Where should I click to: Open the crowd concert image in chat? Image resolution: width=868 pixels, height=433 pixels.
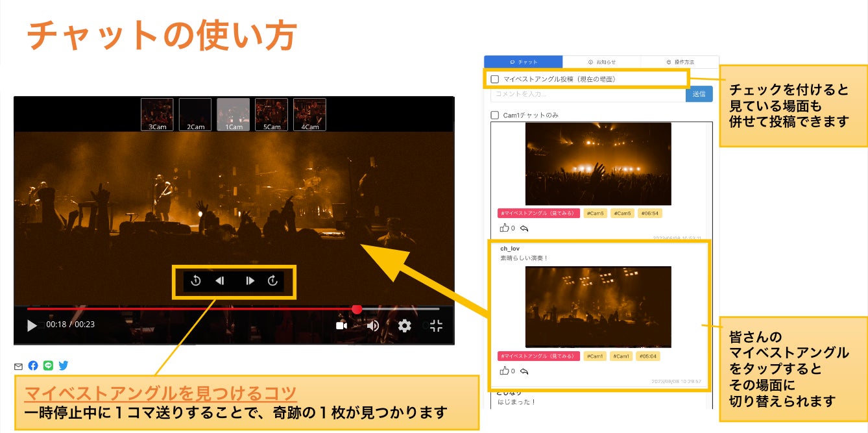tap(598, 164)
